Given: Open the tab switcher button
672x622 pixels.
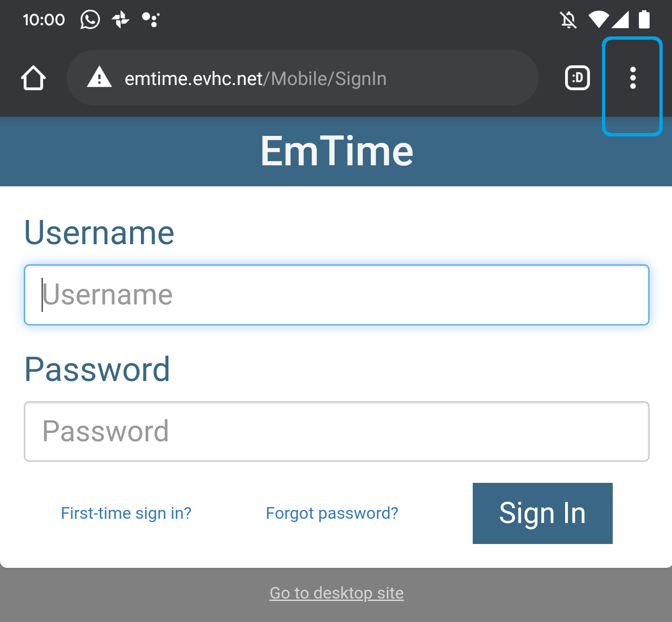Looking at the screenshot, I should (x=577, y=78).
